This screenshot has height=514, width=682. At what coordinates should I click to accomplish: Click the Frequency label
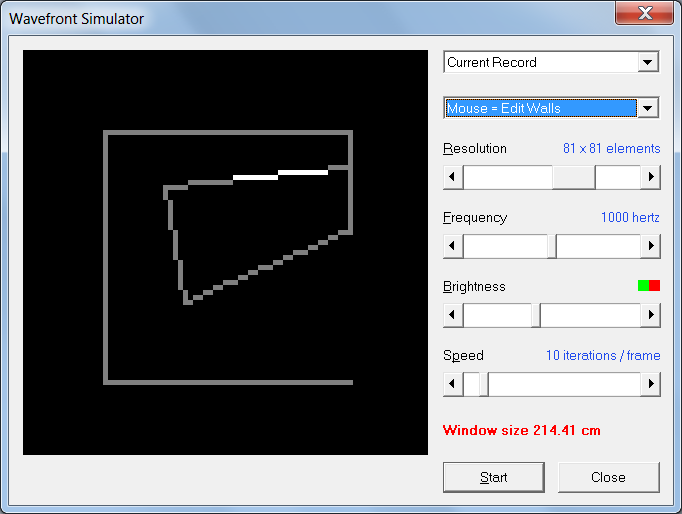pos(475,217)
